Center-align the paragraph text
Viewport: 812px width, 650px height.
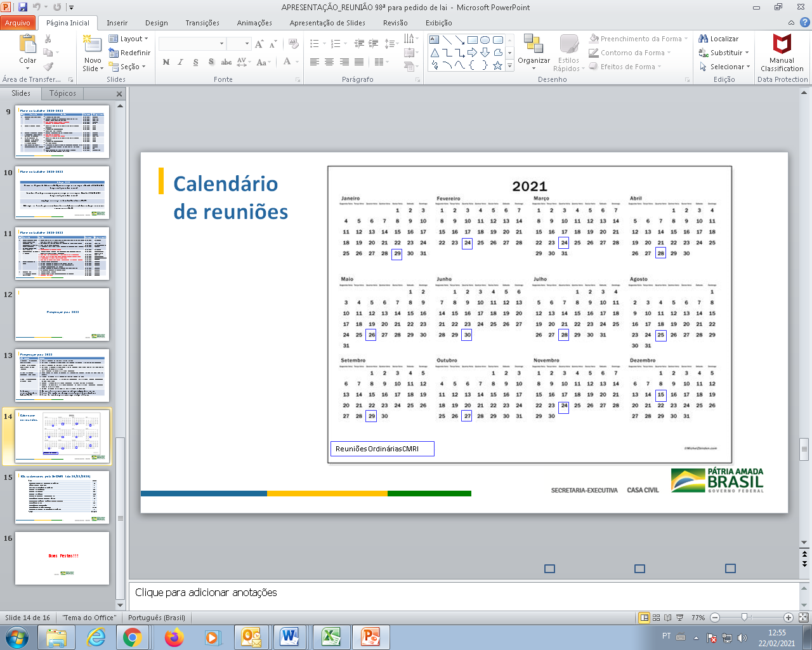tap(329, 62)
